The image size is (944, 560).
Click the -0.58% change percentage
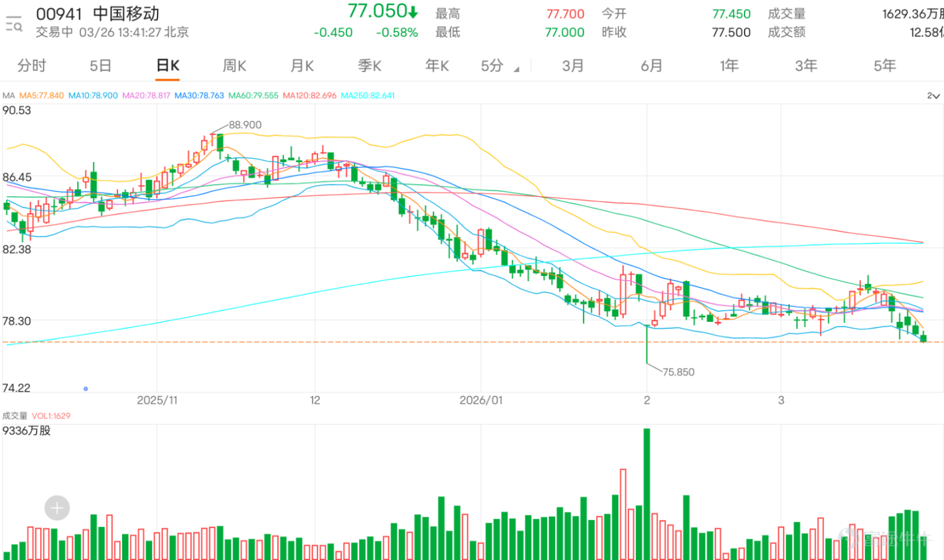pyautogui.click(x=397, y=32)
